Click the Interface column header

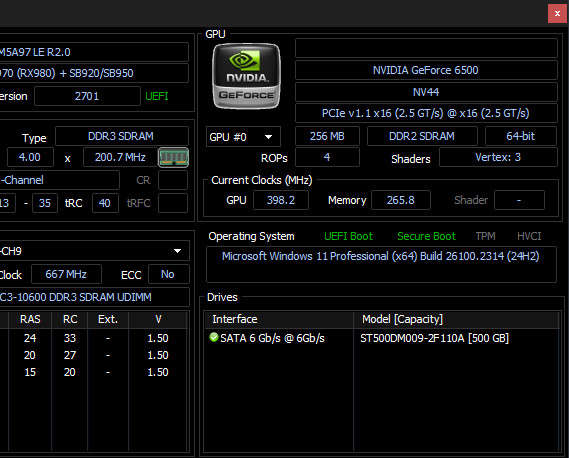click(279, 319)
